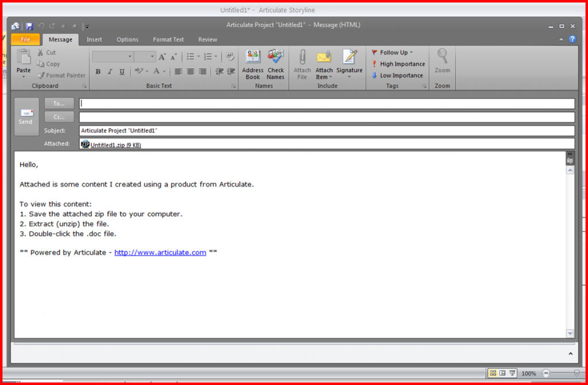Click the Copy command
588x385 pixels.
(x=48, y=64)
